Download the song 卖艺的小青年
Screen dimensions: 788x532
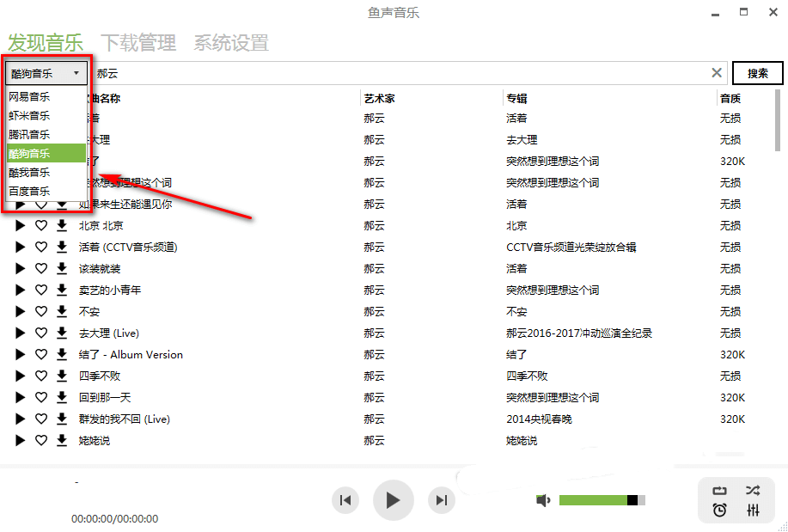click(62, 290)
